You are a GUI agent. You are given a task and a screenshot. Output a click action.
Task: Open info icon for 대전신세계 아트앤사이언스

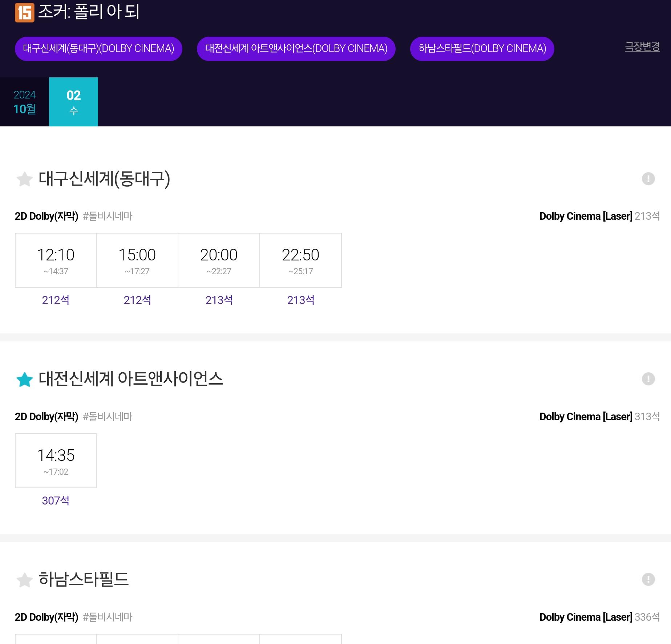648,379
